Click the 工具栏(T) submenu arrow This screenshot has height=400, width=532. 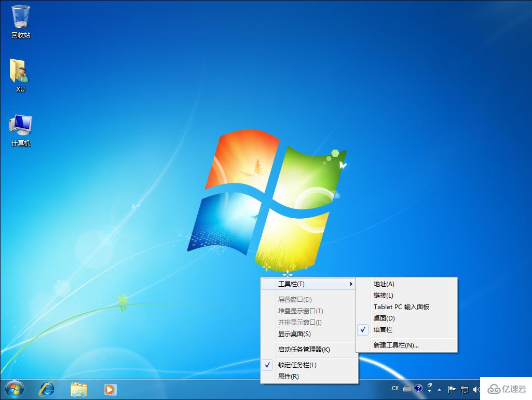coord(351,284)
